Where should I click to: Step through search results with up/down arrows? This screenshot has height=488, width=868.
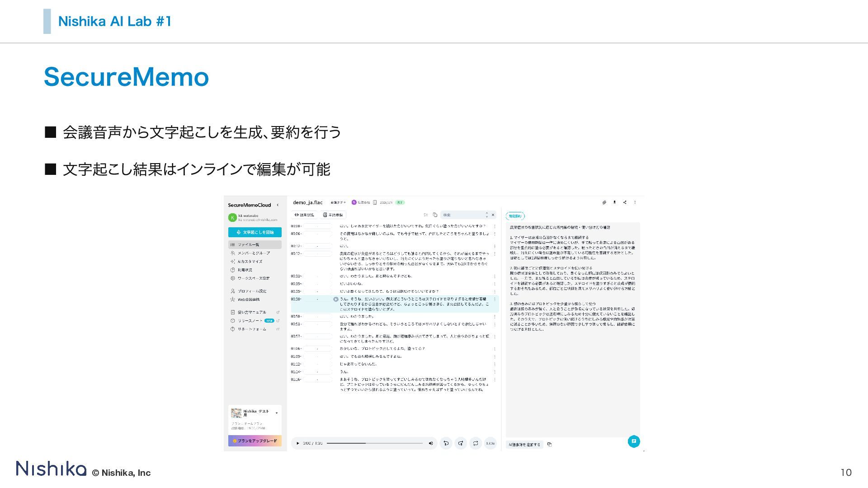pyautogui.click(x=487, y=215)
